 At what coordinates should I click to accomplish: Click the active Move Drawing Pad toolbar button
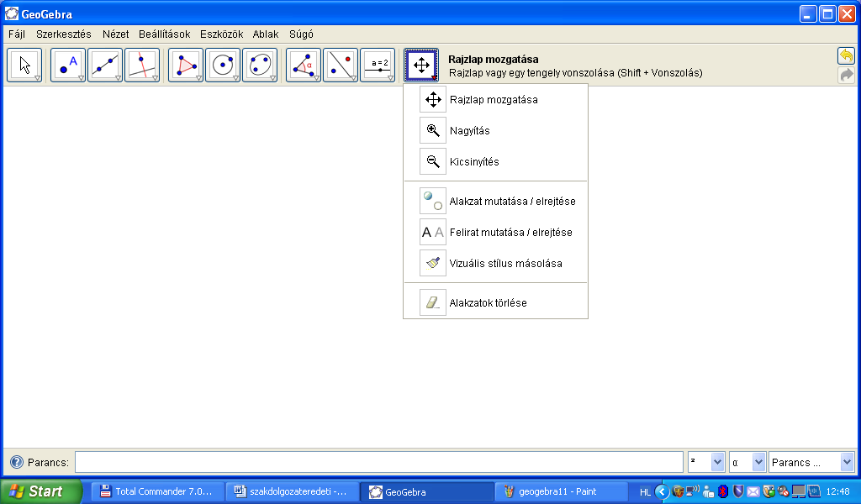421,66
